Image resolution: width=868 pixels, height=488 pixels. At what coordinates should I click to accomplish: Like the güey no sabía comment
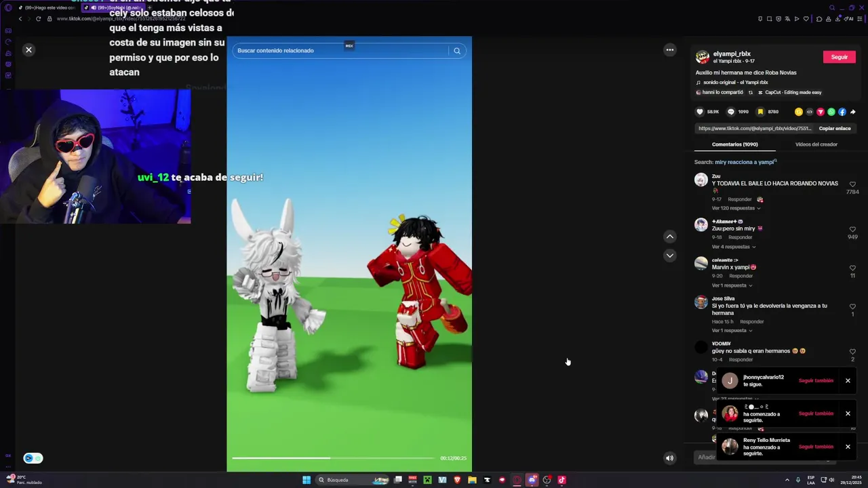click(x=852, y=352)
